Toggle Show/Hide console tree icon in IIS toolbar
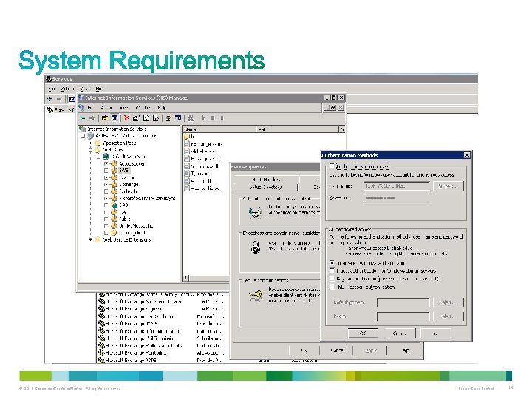This screenshot has width=532, height=399. point(115,118)
